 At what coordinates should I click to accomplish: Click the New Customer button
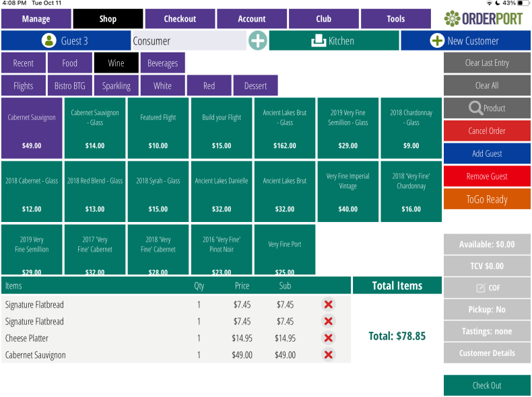pyautogui.click(x=465, y=40)
